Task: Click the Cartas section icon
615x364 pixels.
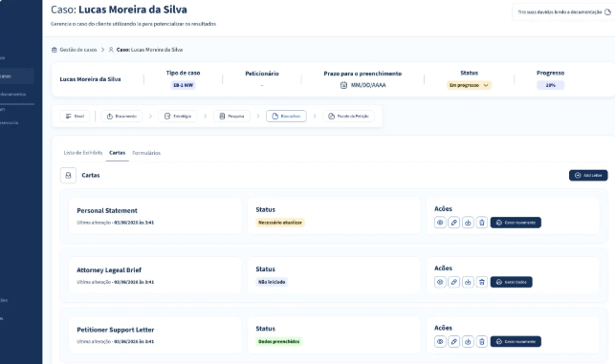Action: pos(68,175)
